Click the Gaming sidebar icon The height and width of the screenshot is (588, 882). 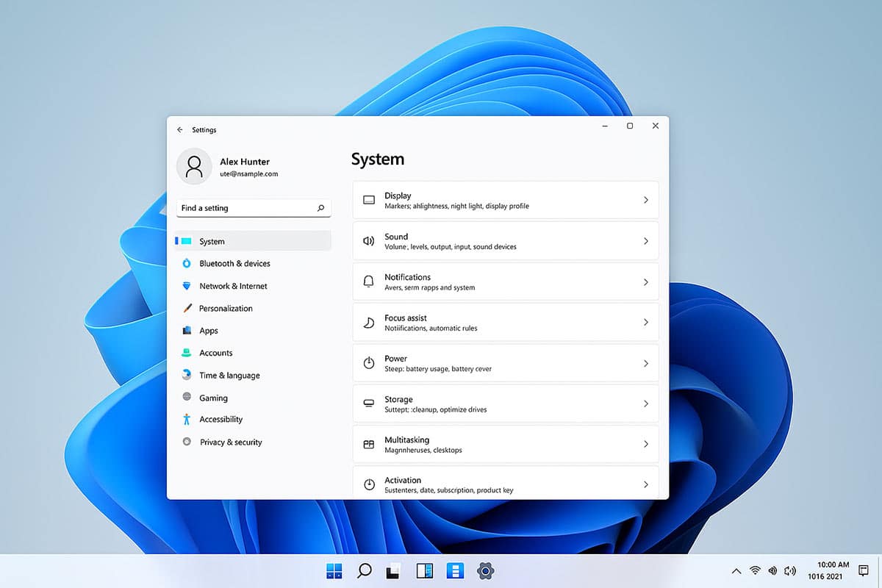pyautogui.click(x=186, y=398)
